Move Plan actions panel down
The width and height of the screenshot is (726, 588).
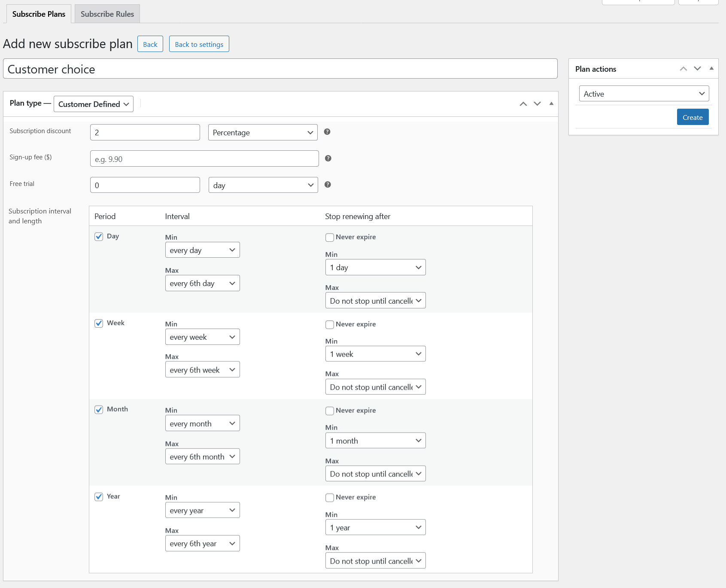698,69
